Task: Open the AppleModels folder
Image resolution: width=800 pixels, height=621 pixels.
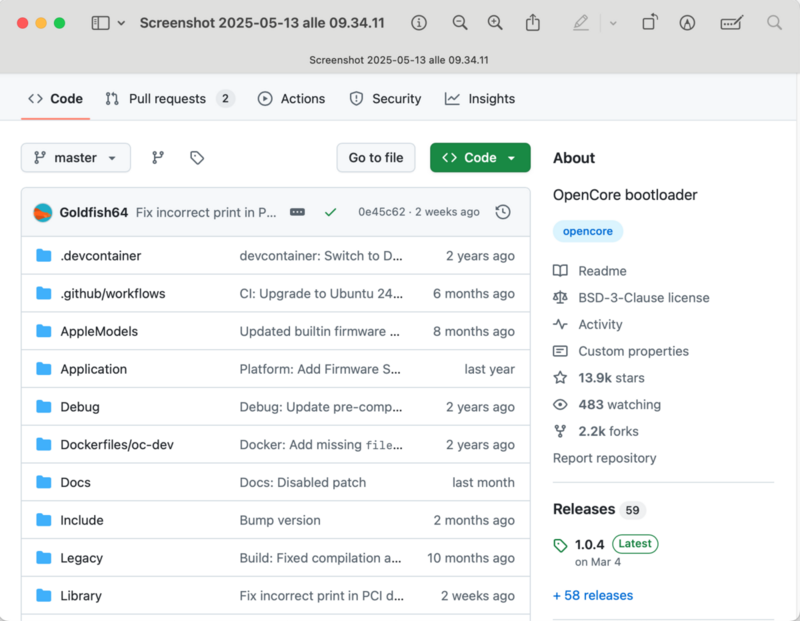Action: tap(99, 331)
